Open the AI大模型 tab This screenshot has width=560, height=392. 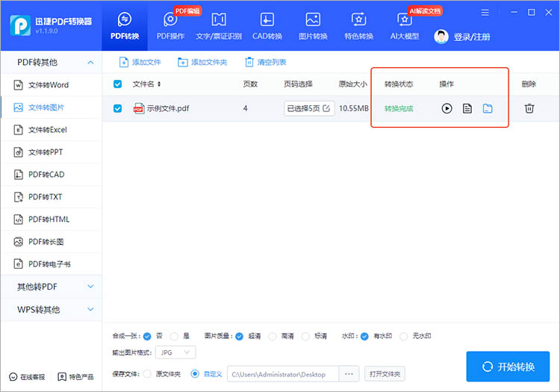(x=404, y=25)
